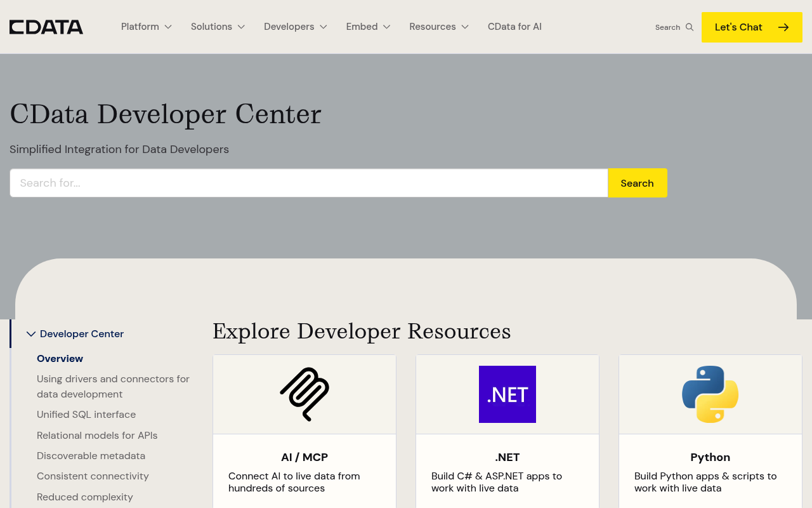This screenshot has height=508, width=812.
Task: Click 'Connect AI to live data' description
Action: pos(294,482)
